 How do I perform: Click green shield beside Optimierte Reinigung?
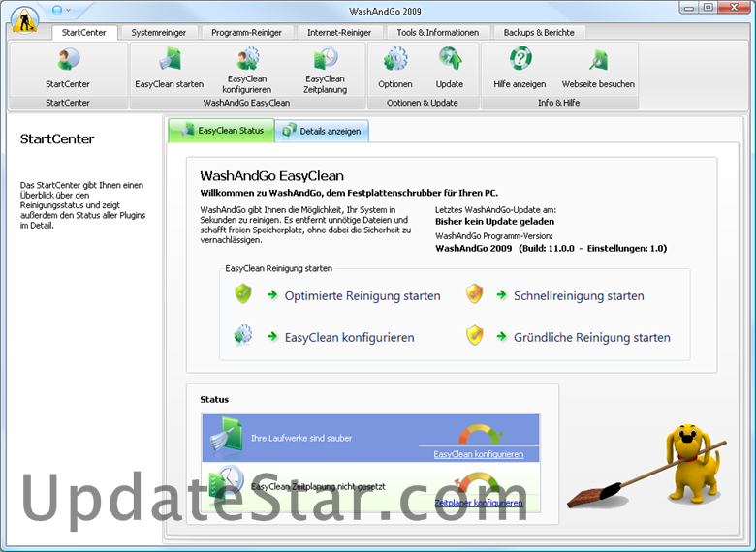[x=243, y=293]
